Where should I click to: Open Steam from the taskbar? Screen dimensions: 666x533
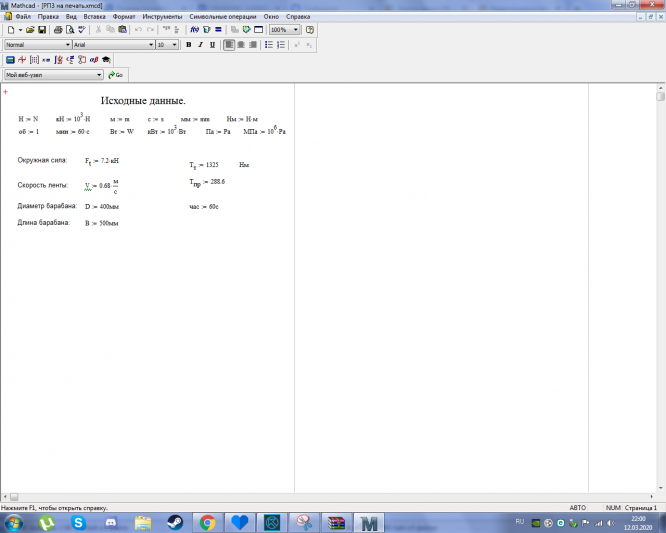(x=175, y=522)
